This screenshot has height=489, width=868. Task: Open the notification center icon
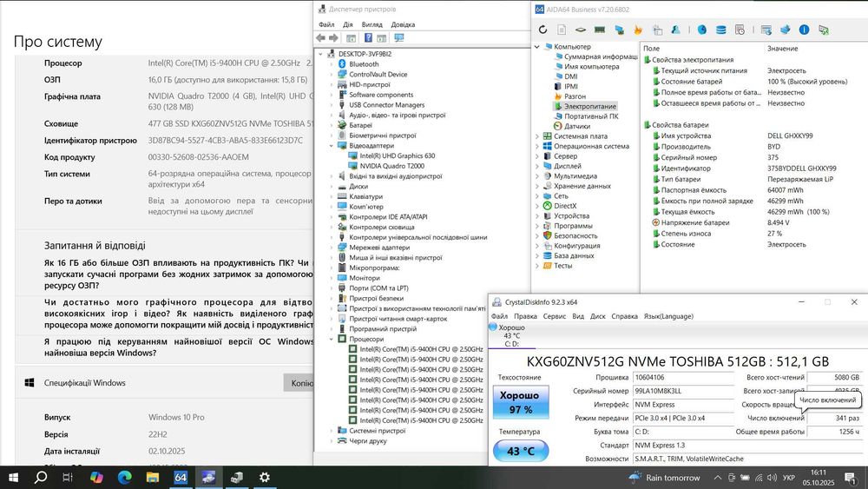tap(851, 478)
